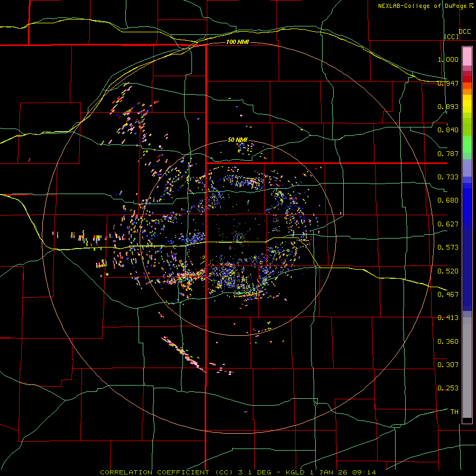Click the 0.893 color scale value
This screenshot has height=476, width=476.
click(448, 106)
